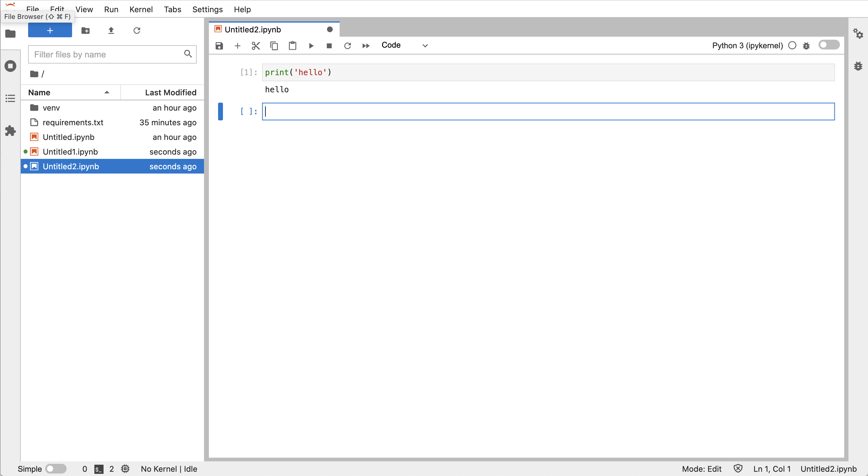Open the Help menu
The height and width of the screenshot is (476, 868).
242,9
